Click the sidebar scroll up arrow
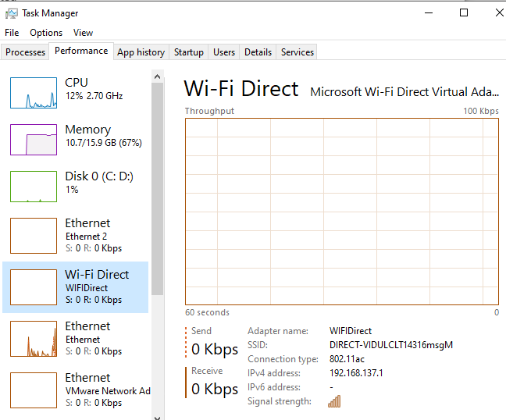 158,77
